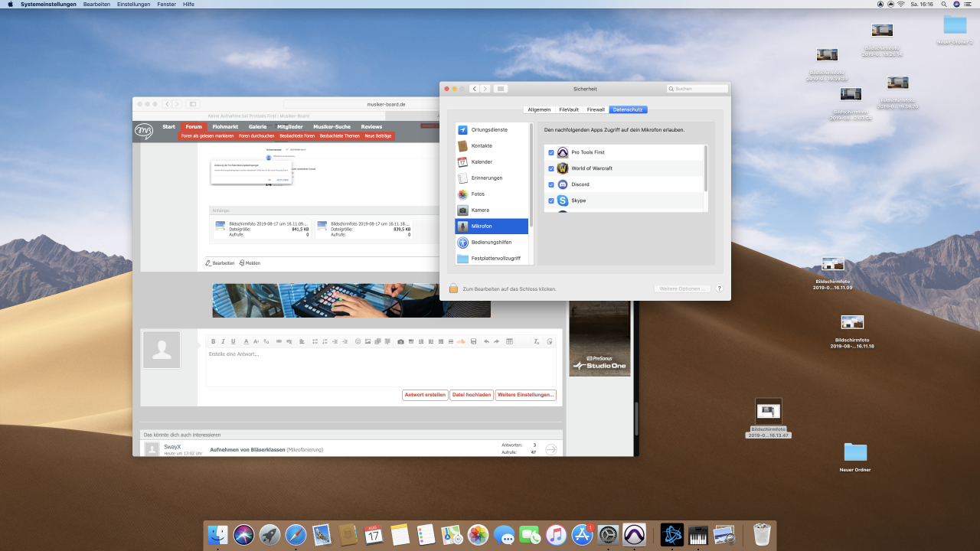Select Neuer Ordner on the desktop
Viewport: 980px width, 551px height.
point(855,458)
